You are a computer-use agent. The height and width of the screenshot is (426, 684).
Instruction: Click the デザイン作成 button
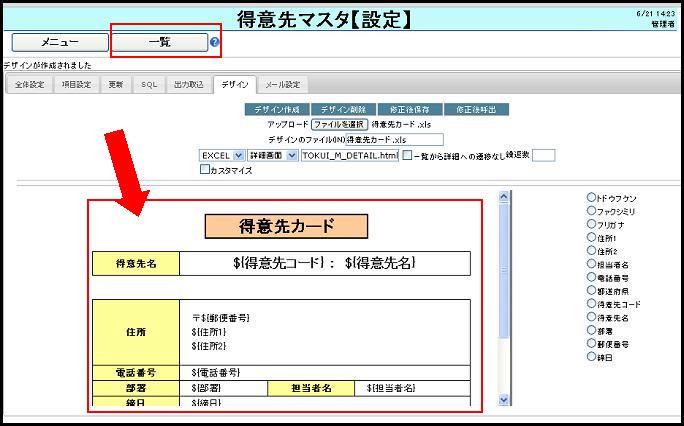[x=276, y=109]
